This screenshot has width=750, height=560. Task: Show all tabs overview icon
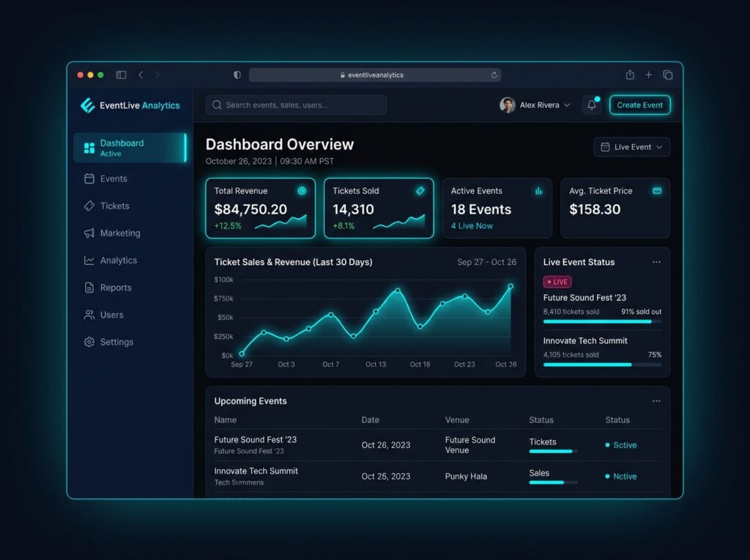click(x=668, y=75)
